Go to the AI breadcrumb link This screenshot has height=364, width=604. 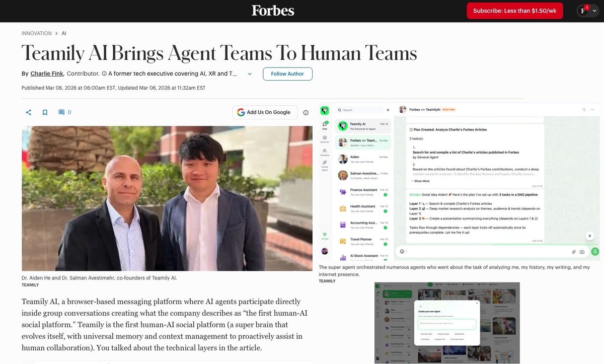pos(64,33)
